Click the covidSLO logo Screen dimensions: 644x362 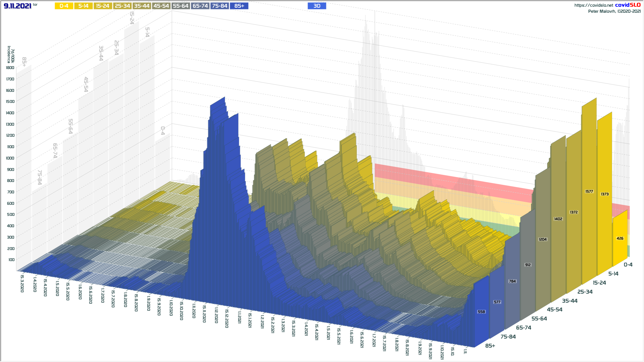(x=628, y=5)
